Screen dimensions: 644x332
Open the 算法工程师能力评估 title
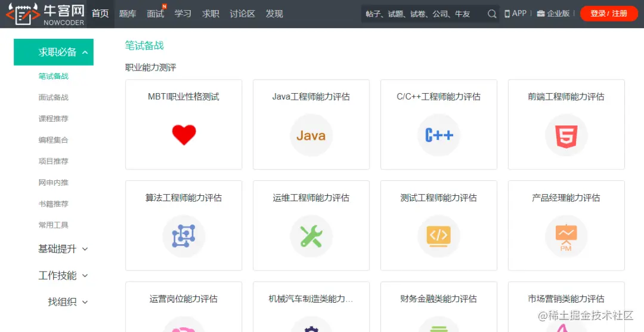(x=184, y=198)
